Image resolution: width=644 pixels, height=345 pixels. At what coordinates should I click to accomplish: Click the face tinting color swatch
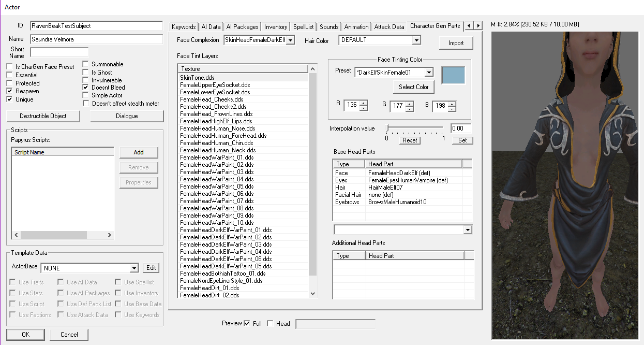click(453, 75)
